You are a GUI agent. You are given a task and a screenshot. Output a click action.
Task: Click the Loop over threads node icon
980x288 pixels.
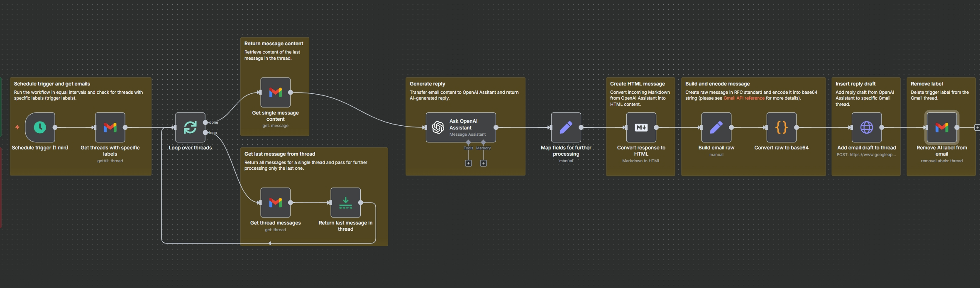point(190,127)
